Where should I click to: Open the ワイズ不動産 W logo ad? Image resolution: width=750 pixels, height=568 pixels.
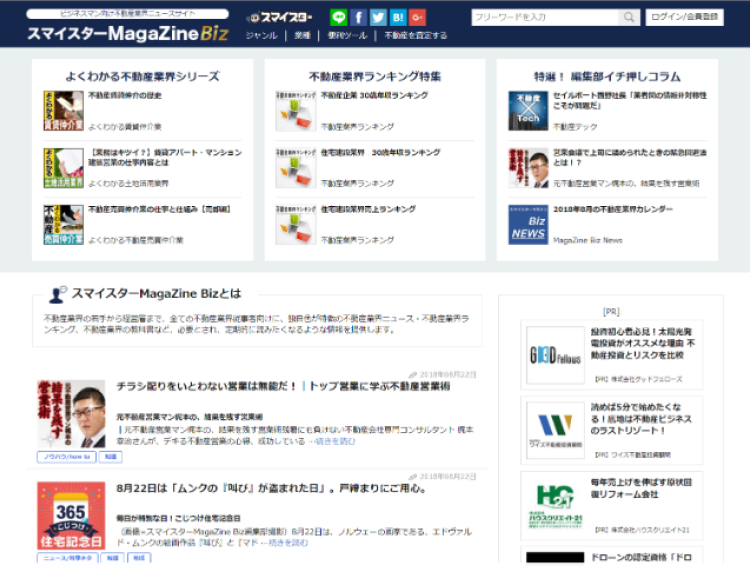pos(555,430)
